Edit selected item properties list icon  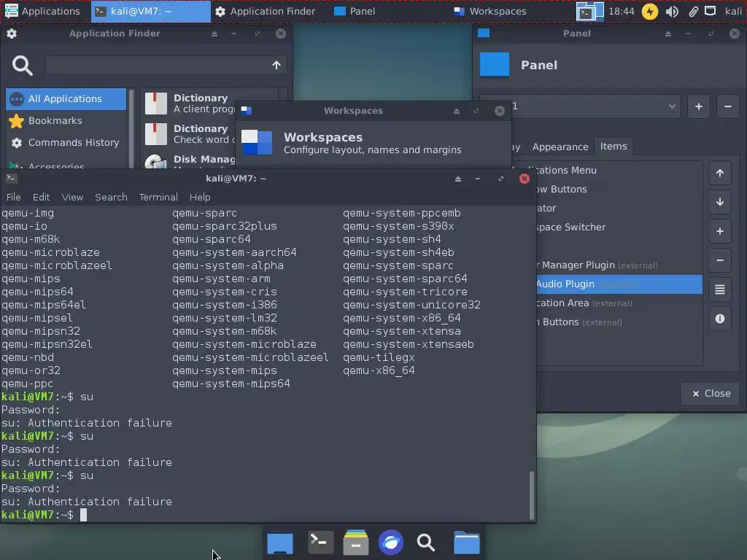pyautogui.click(x=720, y=289)
